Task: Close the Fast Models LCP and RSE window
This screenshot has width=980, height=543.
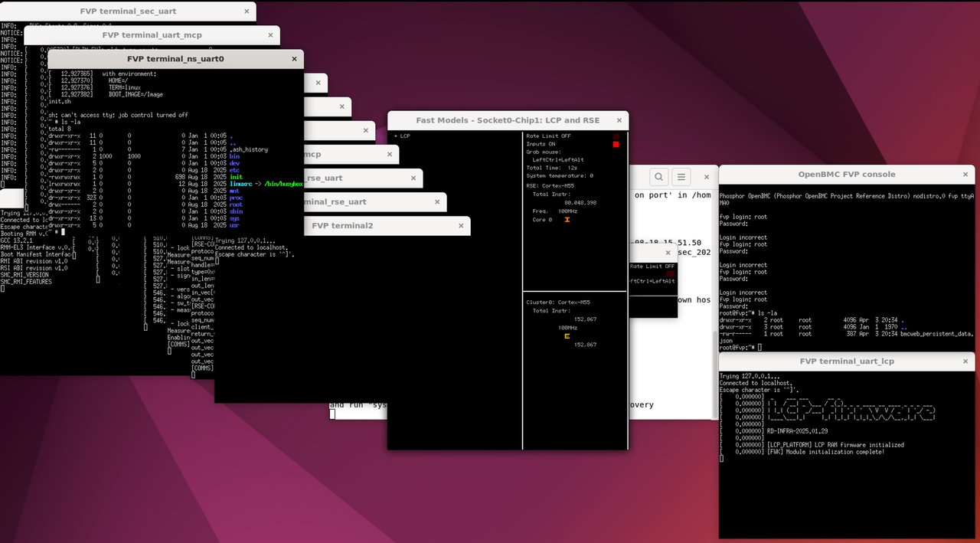Action: [x=619, y=120]
